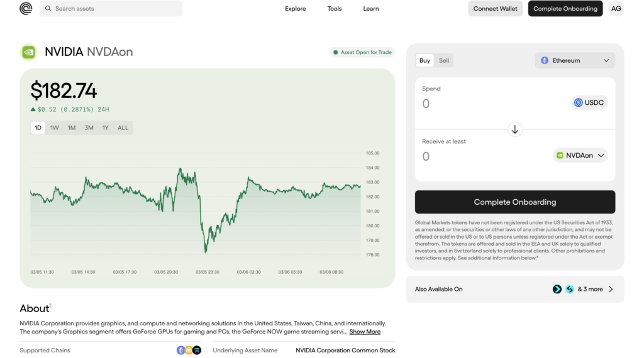Viewport: 644px width, 358px height.
Task: Click the site logo in the header
Action: pyautogui.click(x=26, y=9)
